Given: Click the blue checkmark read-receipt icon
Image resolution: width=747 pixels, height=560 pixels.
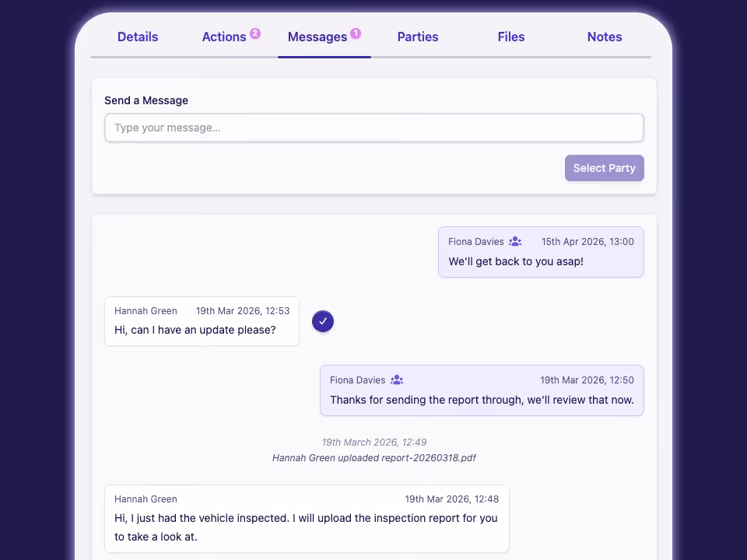Looking at the screenshot, I should click(323, 321).
